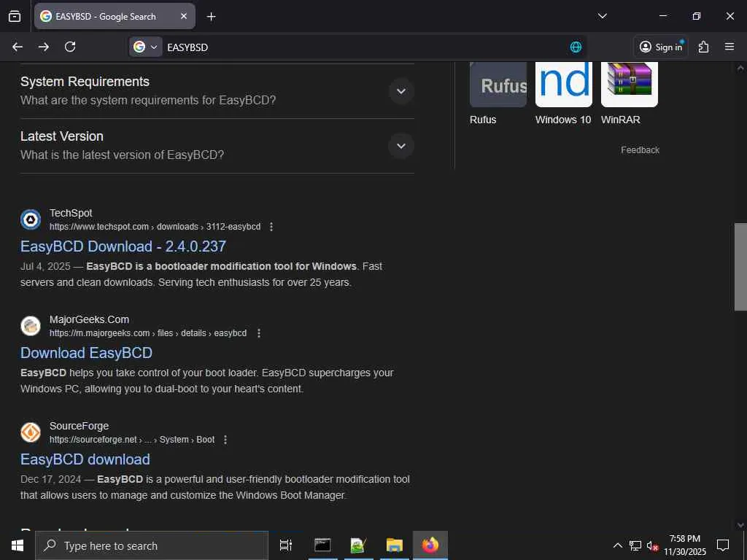Open more options for MajorGeeks result

[259, 333]
